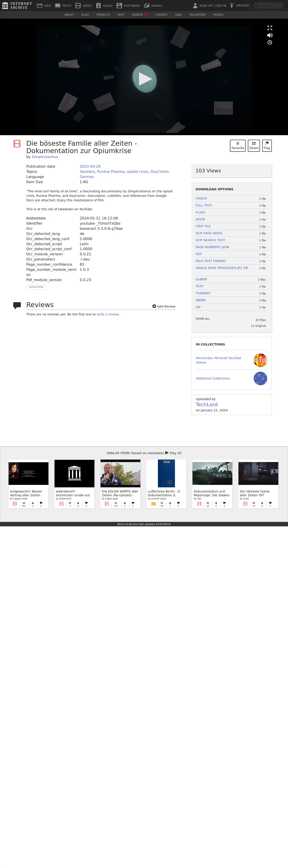Click the Sign Up link

point(206,6)
